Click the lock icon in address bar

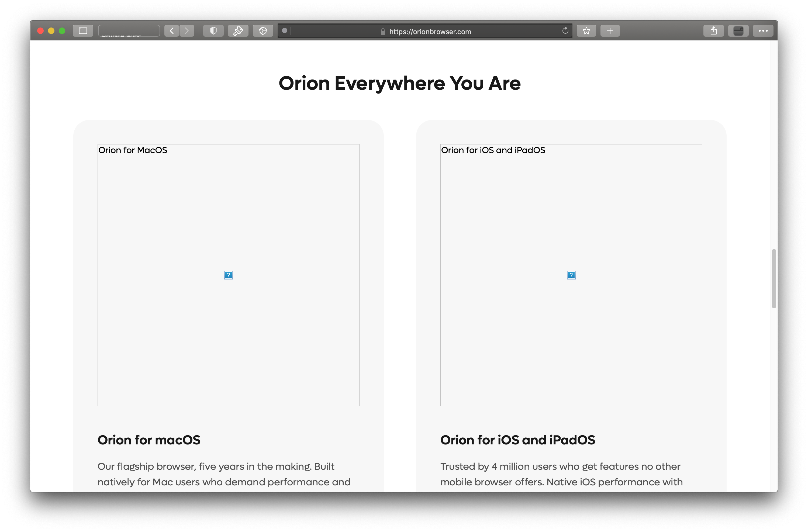[383, 32]
